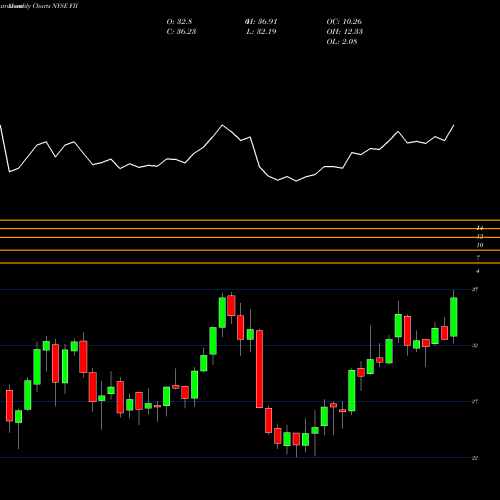
Task: Click the orange scale label 12
Action: click(480, 236)
